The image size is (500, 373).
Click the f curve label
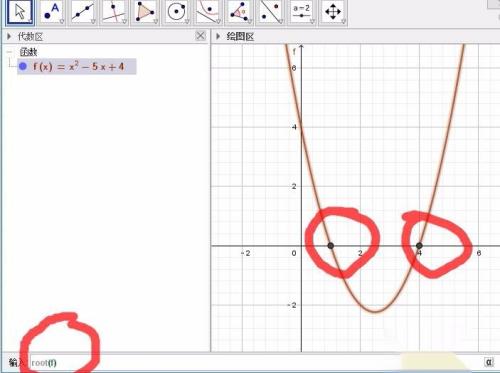(294, 52)
